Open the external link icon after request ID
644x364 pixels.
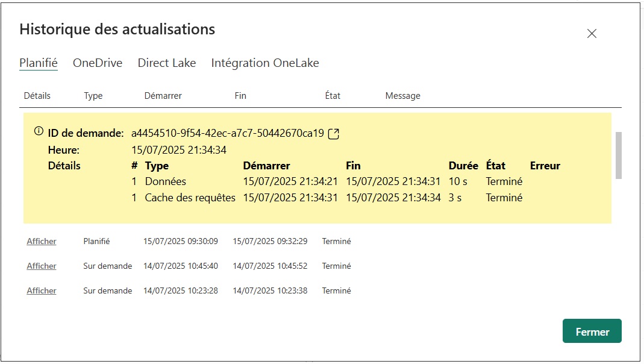pos(334,134)
